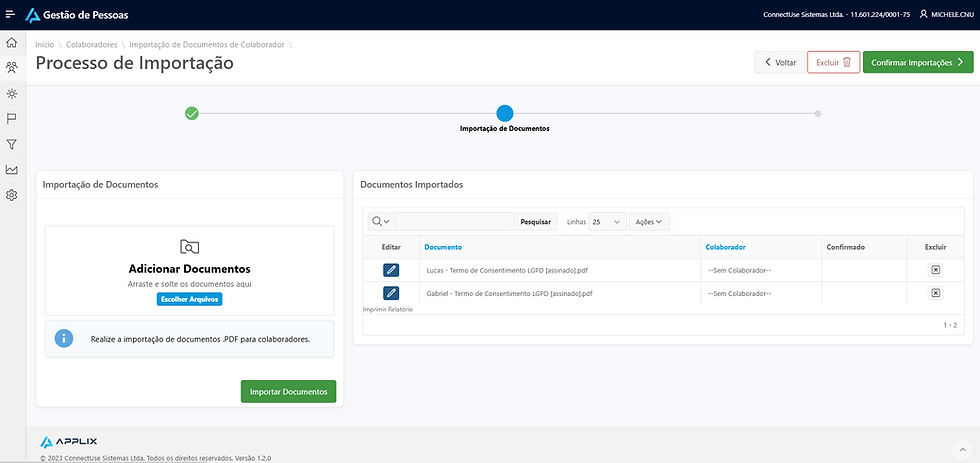
Task: Delete the Lucas document row
Action: click(935, 270)
